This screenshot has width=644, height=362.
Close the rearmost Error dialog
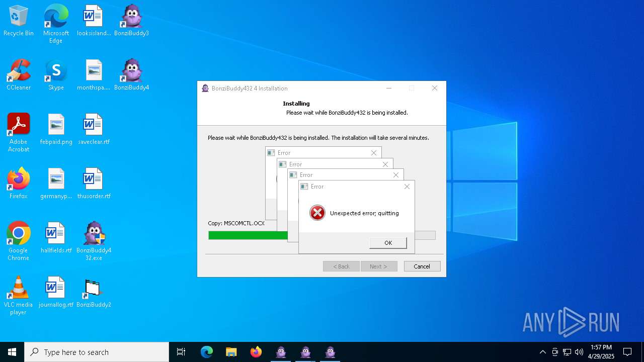click(x=374, y=153)
